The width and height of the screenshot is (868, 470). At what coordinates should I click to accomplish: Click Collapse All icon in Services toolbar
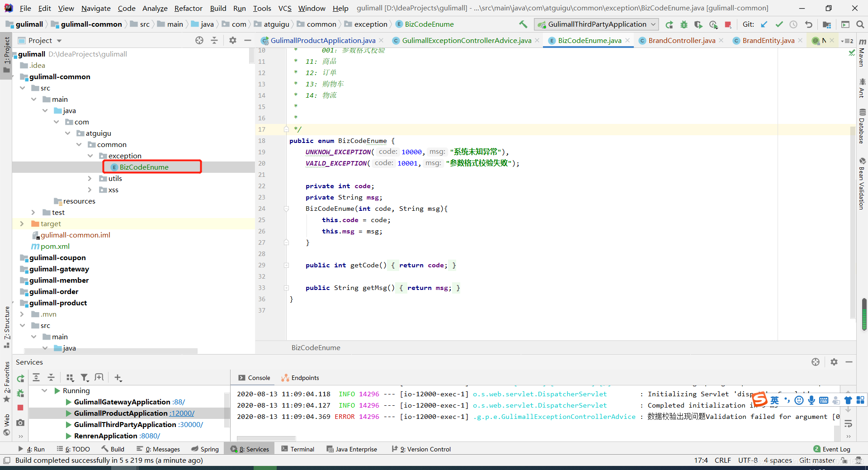click(51, 377)
